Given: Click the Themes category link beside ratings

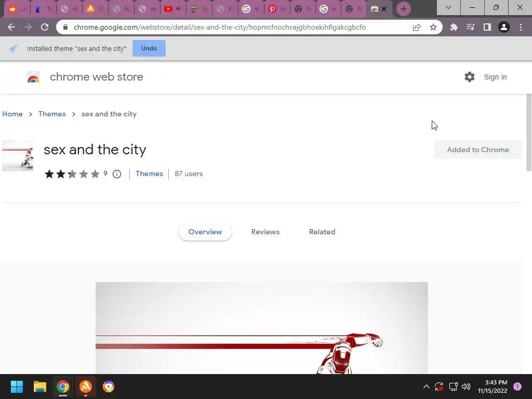Looking at the screenshot, I should click(149, 174).
